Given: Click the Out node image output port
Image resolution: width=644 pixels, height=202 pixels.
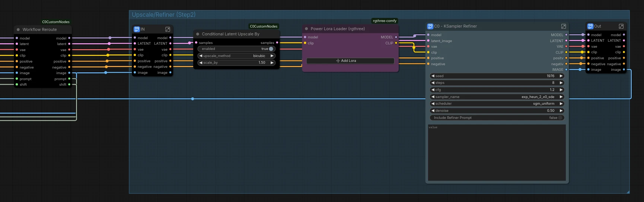Looking at the screenshot, I should 624,70.
